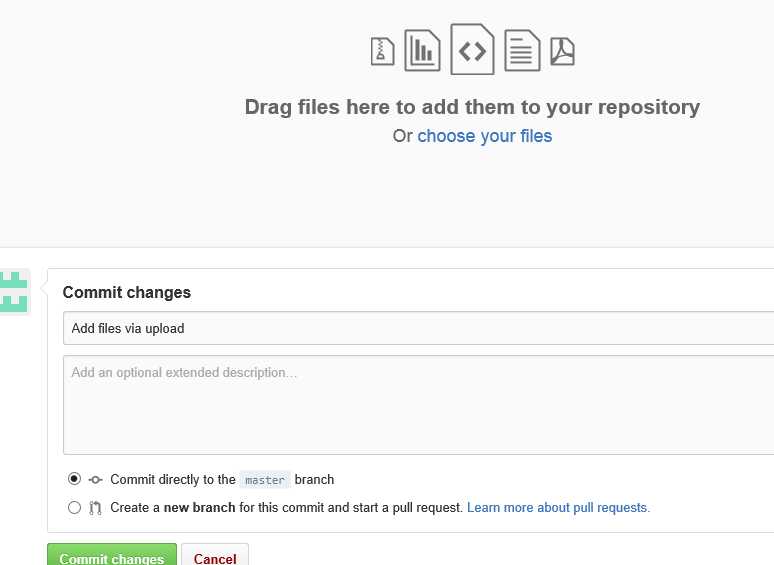Select 'Create a new branch' radio option

tap(75, 508)
